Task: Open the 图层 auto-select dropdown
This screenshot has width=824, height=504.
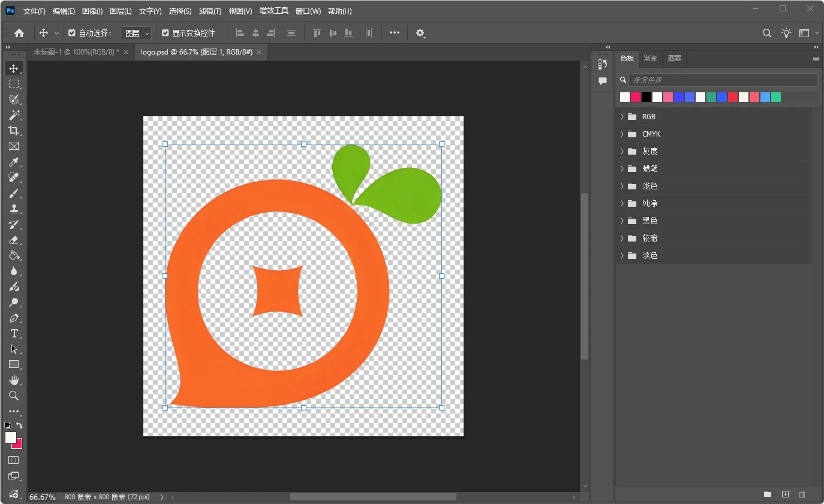Action: click(136, 34)
